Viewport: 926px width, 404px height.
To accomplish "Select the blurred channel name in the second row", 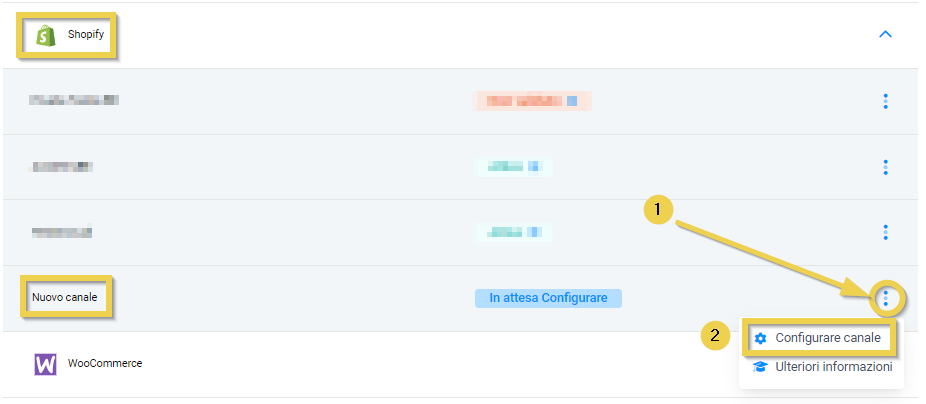I will pyautogui.click(x=62, y=167).
